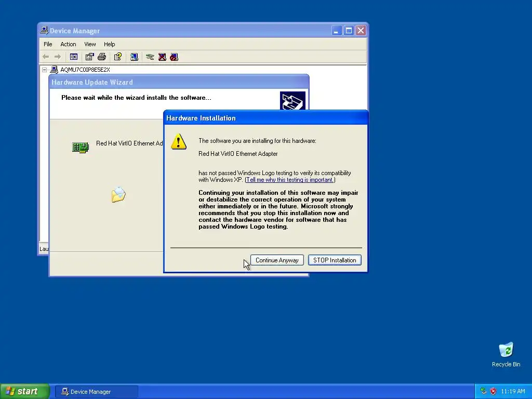The width and height of the screenshot is (532, 399).
Task: Click the Device Manager title bar icon
Action: tap(44, 31)
